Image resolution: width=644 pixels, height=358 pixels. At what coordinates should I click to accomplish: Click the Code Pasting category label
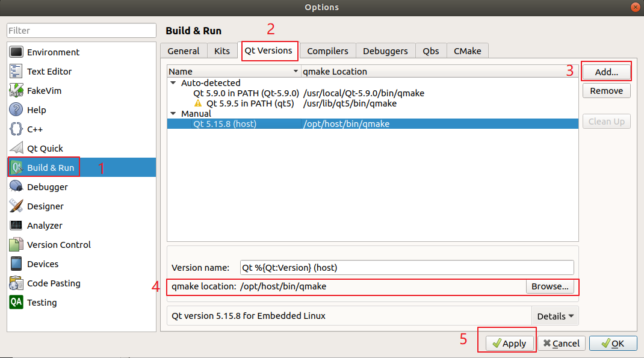point(54,283)
